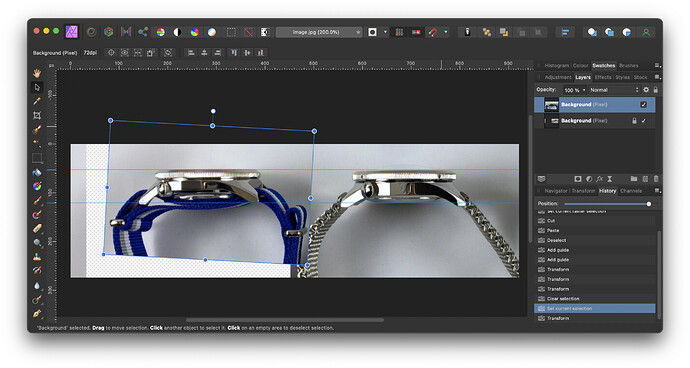
Task: Toggle Snapping magnet
Action: tap(433, 32)
